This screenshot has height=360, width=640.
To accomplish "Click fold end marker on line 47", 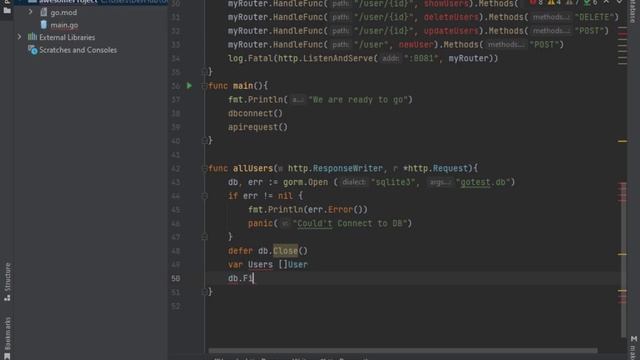I will coord(204,237).
